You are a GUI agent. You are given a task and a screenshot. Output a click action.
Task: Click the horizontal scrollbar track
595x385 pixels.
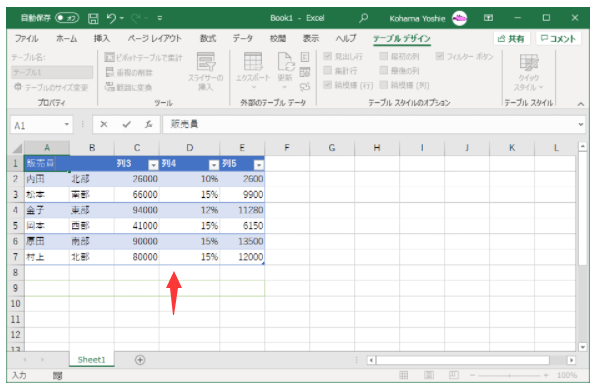click(463, 360)
